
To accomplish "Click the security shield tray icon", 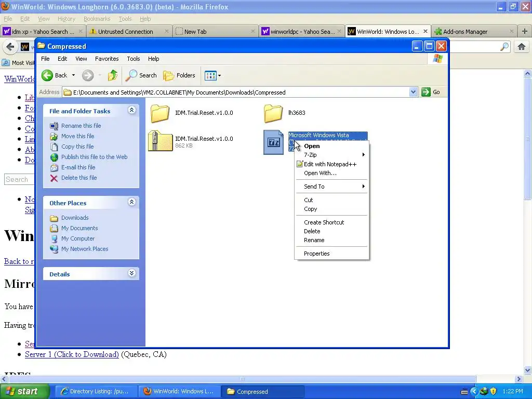I will tap(494, 392).
